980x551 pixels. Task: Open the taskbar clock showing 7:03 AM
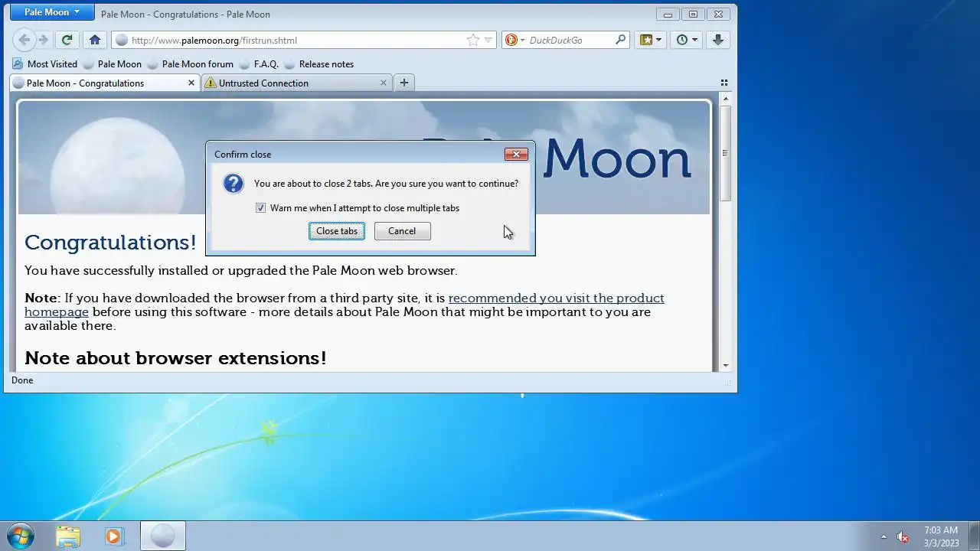(941, 536)
